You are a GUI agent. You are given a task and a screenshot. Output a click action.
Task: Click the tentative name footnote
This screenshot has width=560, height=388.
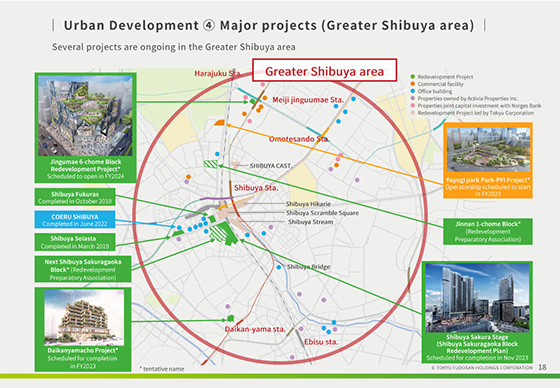[162, 369]
